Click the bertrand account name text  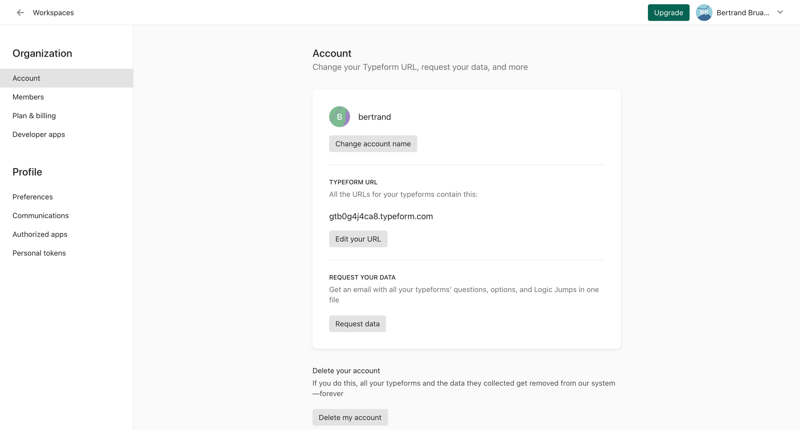coord(374,117)
